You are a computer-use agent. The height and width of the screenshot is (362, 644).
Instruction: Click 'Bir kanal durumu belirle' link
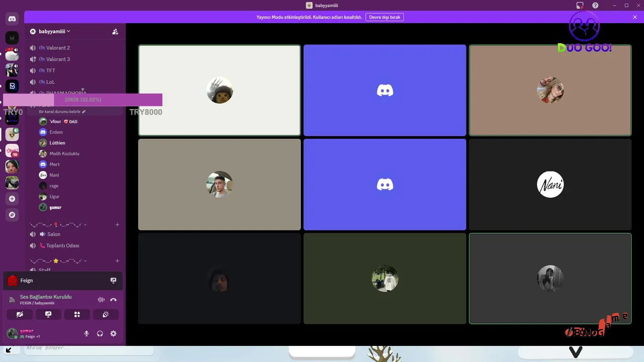pyautogui.click(x=59, y=112)
